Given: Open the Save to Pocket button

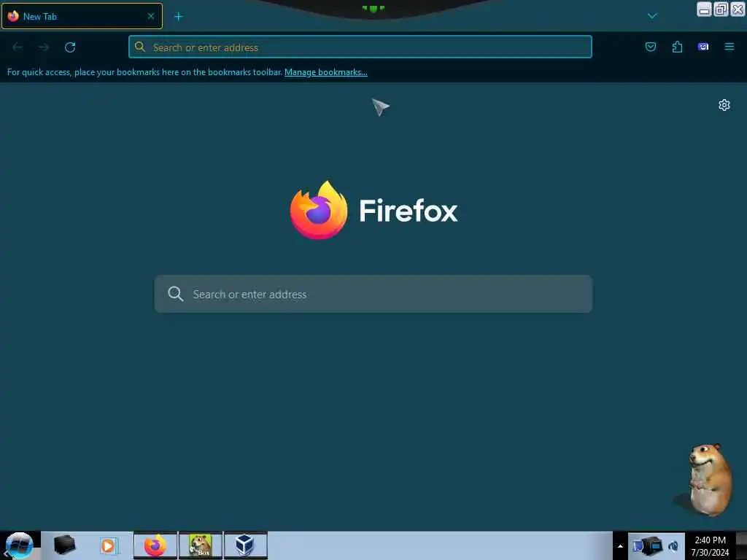Looking at the screenshot, I should pyautogui.click(x=651, y=47).
